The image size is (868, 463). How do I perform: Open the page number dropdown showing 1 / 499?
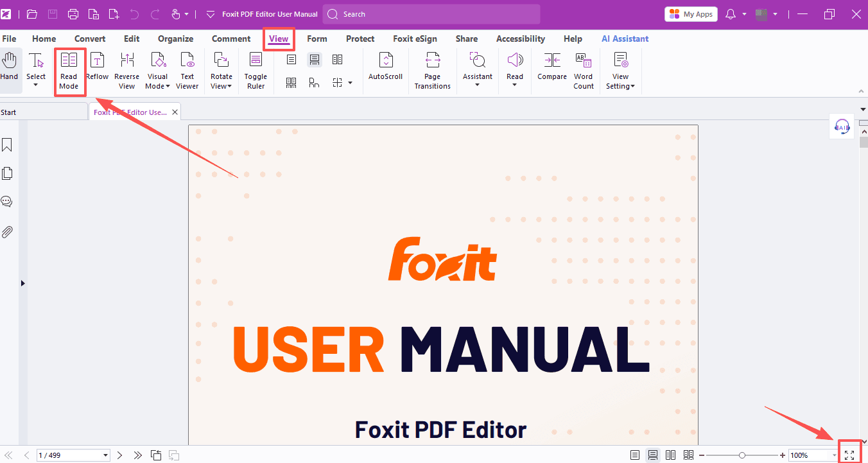coord(106,455)
